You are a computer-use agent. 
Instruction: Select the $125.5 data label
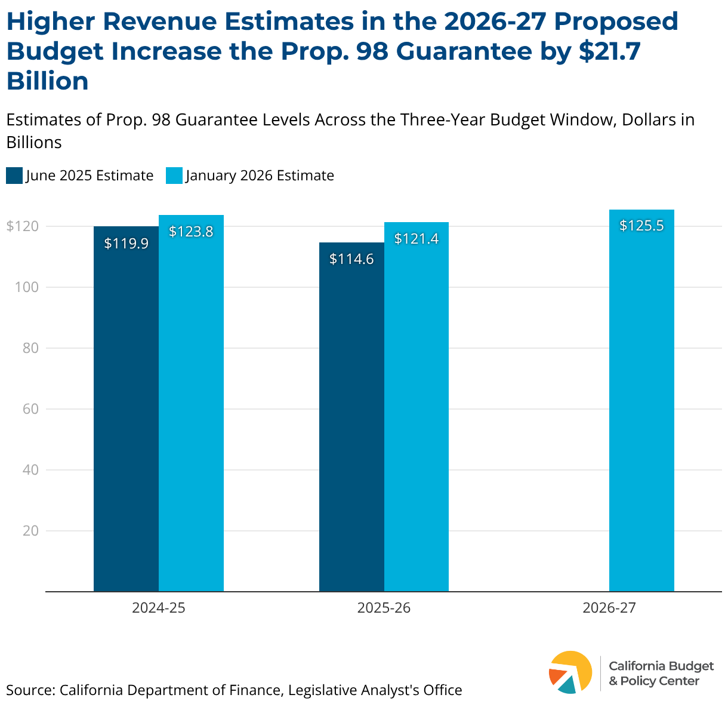coord(641,226)
